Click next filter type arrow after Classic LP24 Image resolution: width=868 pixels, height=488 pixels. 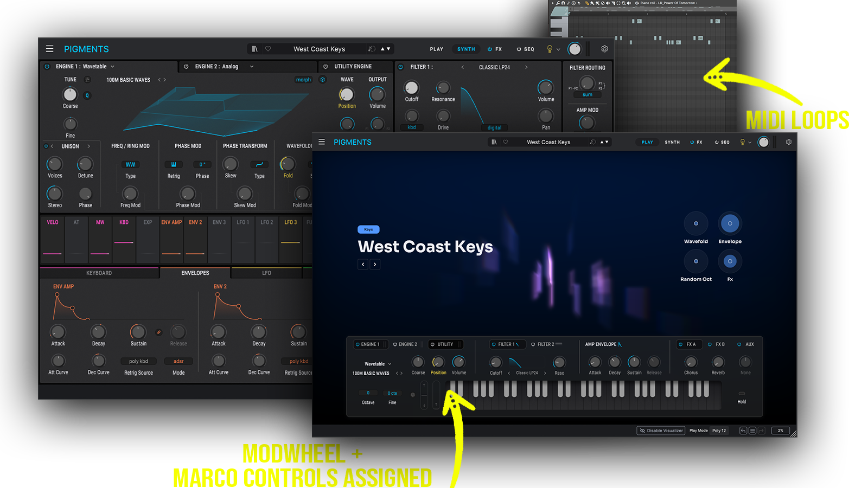pos(545,373)
